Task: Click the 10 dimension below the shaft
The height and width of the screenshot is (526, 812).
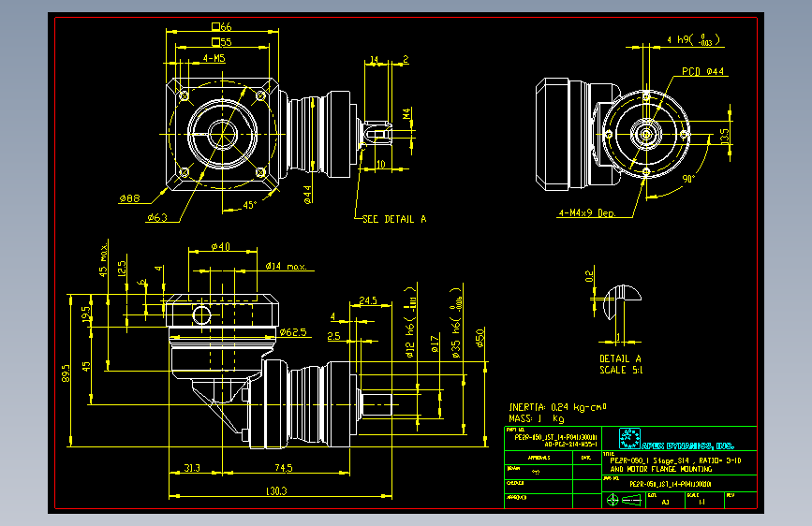Action: 380,165
